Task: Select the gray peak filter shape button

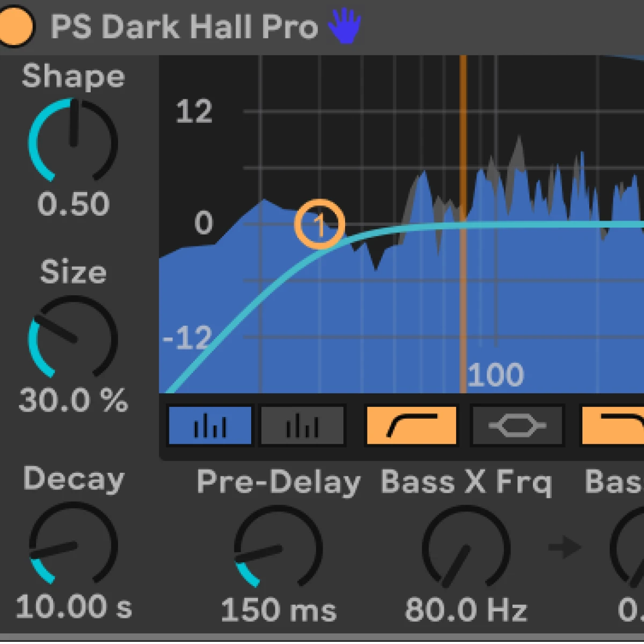Action: point(517,426)
